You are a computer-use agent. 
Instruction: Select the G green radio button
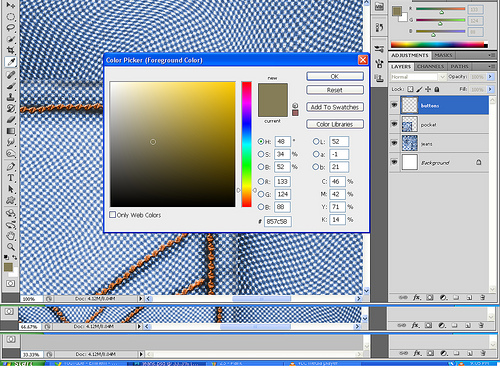click(261, 194)
